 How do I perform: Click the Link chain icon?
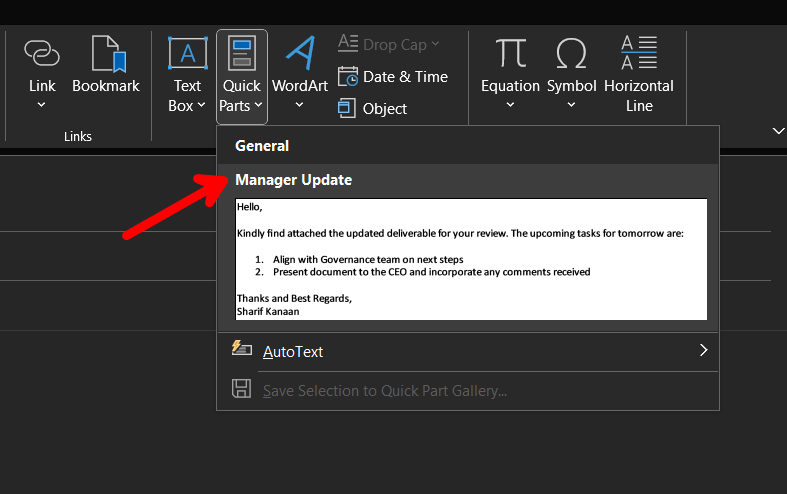click(42, 54)
